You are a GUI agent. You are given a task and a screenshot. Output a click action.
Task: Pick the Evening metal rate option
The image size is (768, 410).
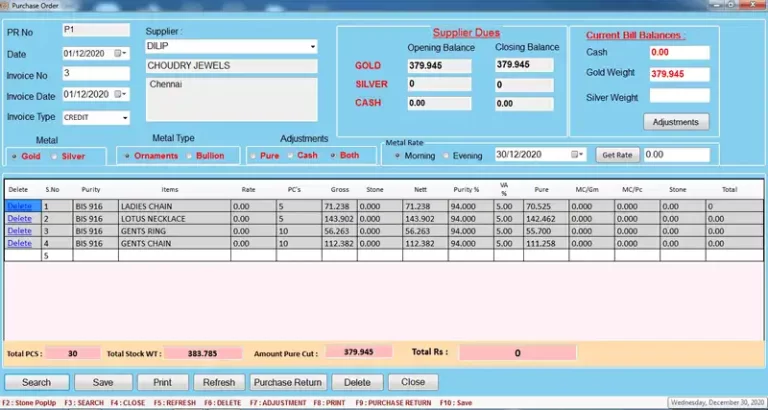tap(446, 155)
